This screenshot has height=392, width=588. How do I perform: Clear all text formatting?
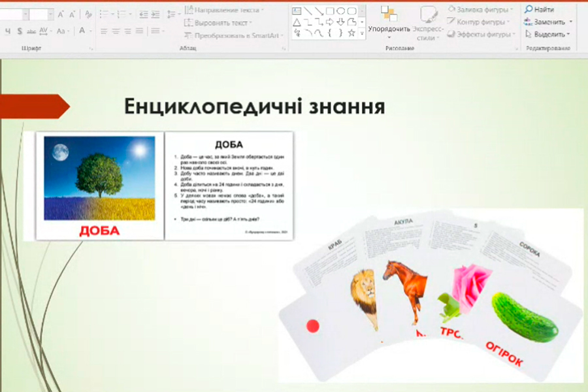(x=88, y=14)
